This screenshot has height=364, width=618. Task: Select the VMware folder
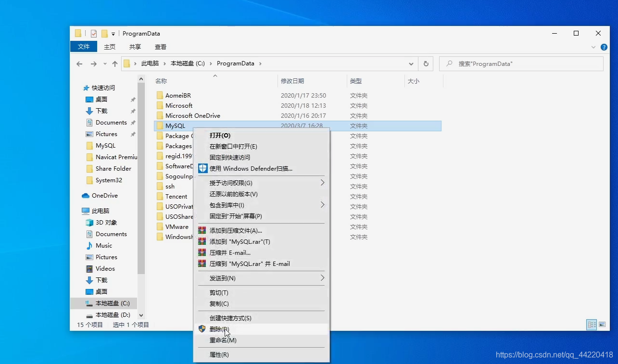click(x=177, y=227)
